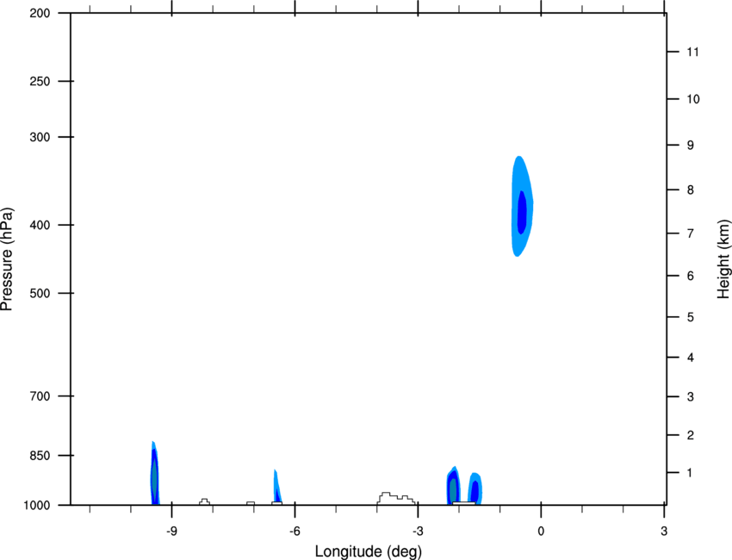Image resolution: width=732 pixels, height=560 pixels.
Task: Select the 250 pressure tick label
Action: click(40, 81)
